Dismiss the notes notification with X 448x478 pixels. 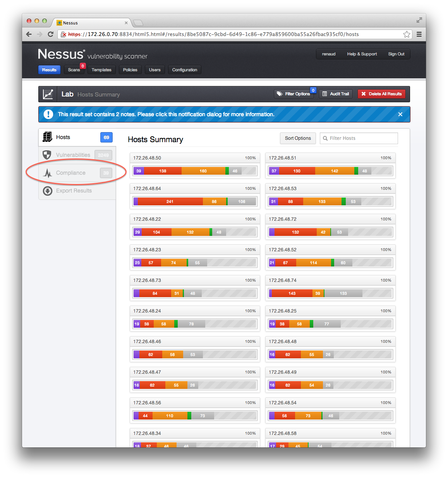[x=400, y=114]
